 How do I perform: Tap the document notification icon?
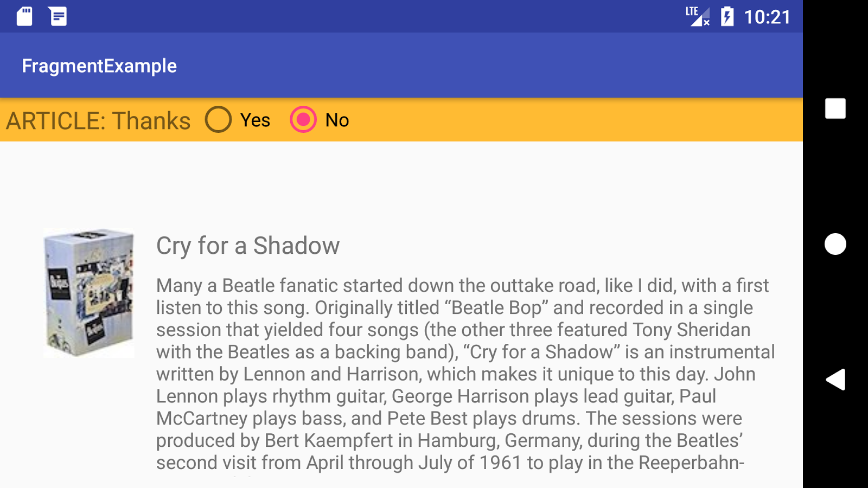(x=58, y=16)
